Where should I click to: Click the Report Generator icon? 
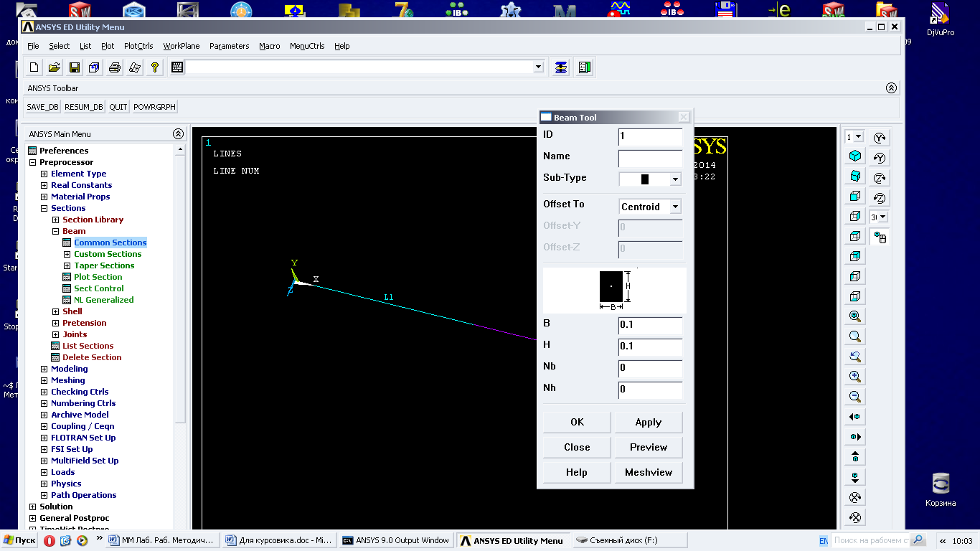pos(134,67)
